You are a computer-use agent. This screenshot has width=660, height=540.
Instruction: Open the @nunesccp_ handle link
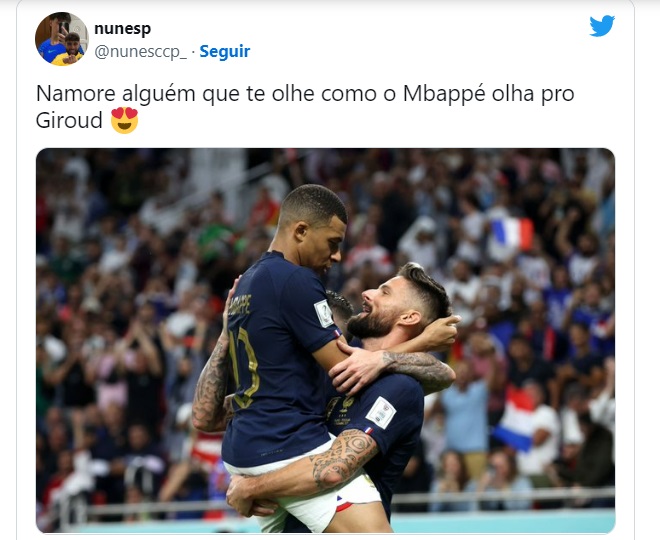pos(141,51)
